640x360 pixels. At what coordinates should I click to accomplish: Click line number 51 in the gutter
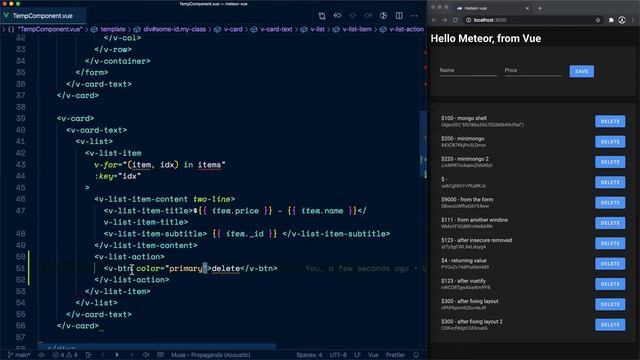(20, 268)
